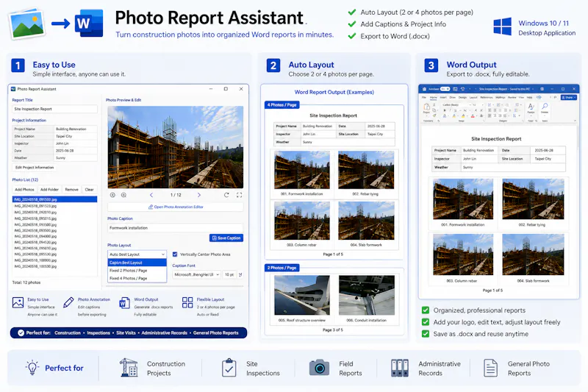
Task: Go to previous photo arrow
Action: pos(151,195)
